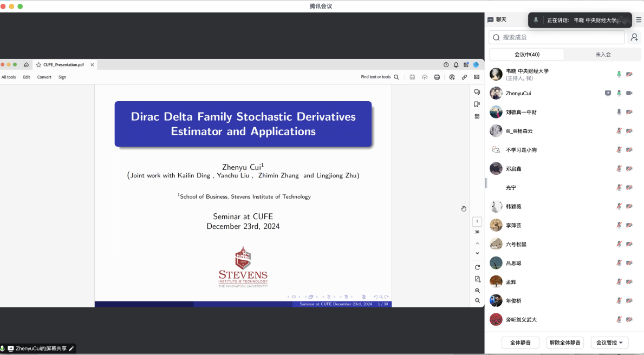Click the Acrobat home icon
644x355 pixels.
pyautogui.click(x=26, y=65)
